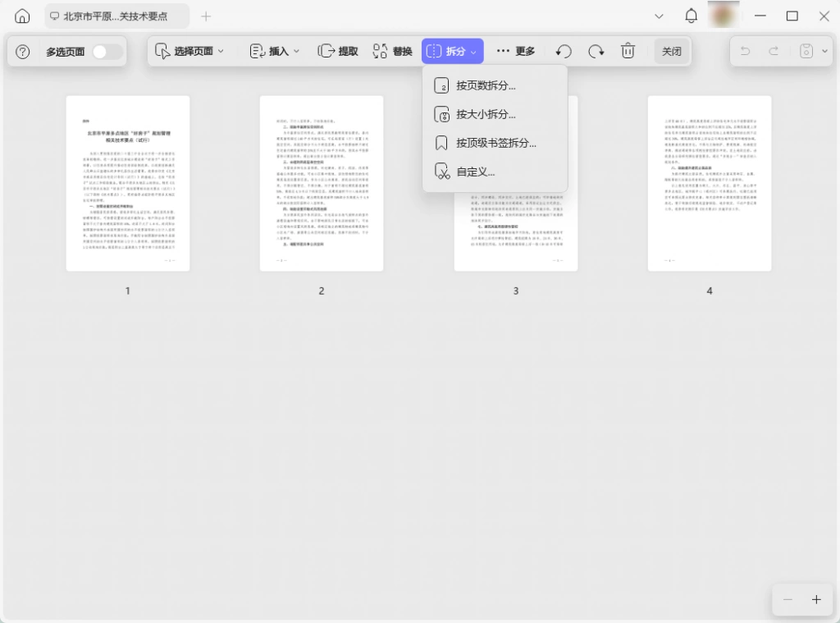Click the save icon
Image resolution: width=840 pixels, height=623 pixels.
click(806, 51)
